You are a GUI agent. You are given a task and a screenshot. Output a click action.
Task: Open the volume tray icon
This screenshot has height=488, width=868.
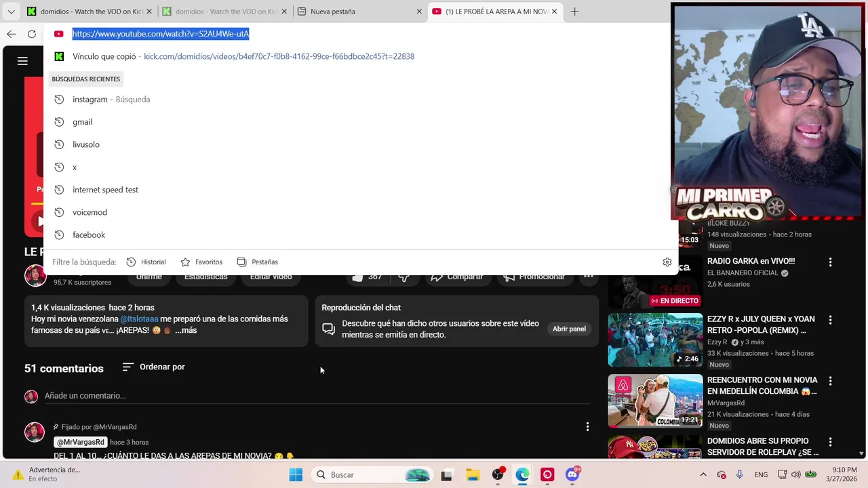click(x=795, y=474)
